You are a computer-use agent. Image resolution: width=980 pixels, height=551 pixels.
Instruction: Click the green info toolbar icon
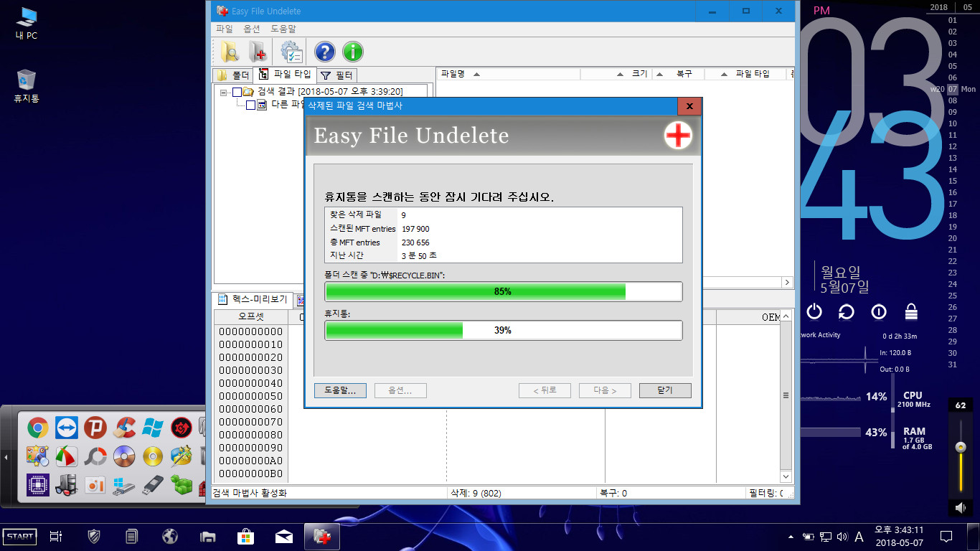(x=352, y=52)
